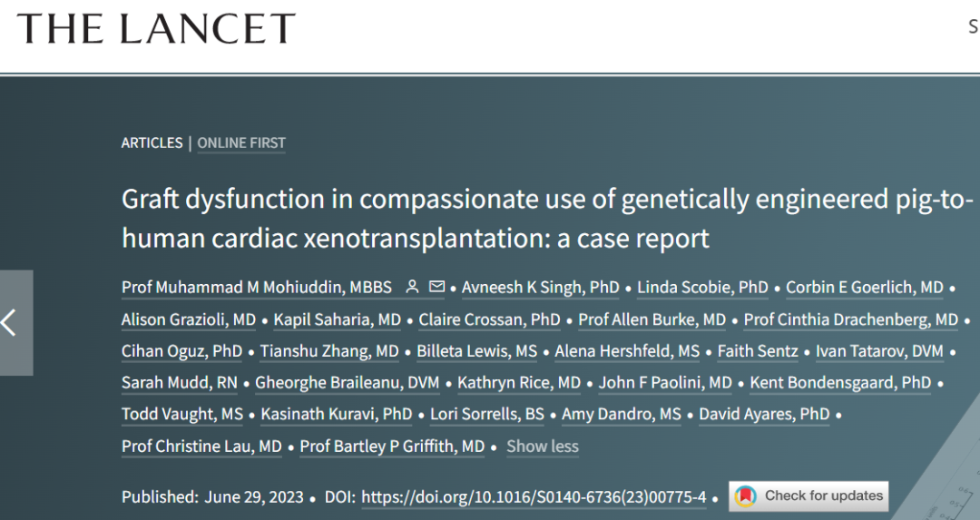Screen dimensions: 980x520
Task: Open author Avneesh K Singh
Action: pos(541,288)
